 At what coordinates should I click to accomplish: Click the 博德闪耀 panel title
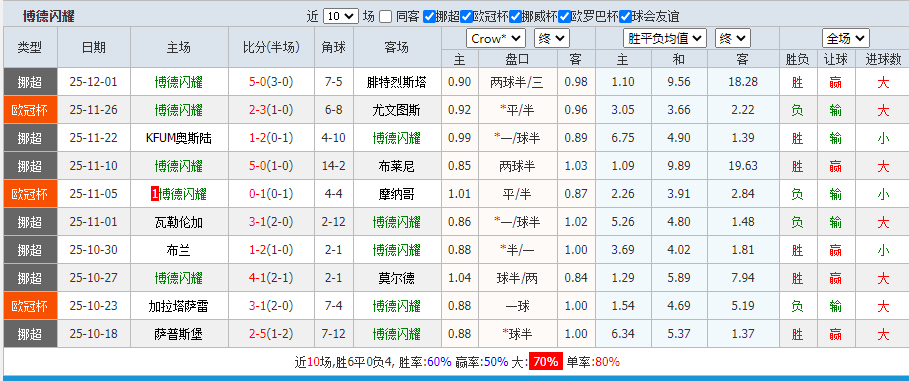click(x=49, y=16)
